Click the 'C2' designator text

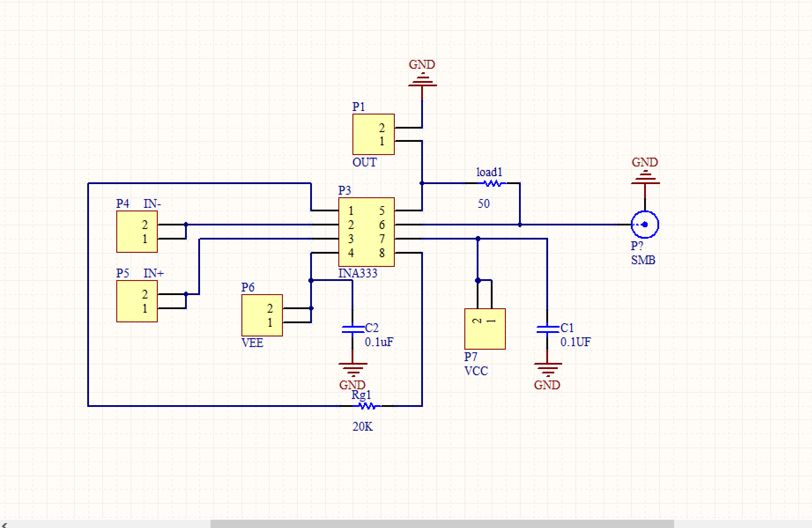coord(372,328)
